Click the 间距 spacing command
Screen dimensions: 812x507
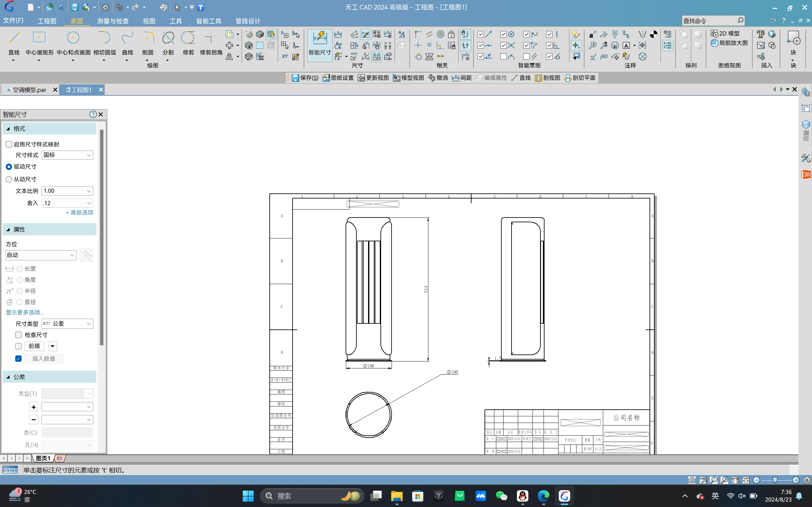(462, 78)
